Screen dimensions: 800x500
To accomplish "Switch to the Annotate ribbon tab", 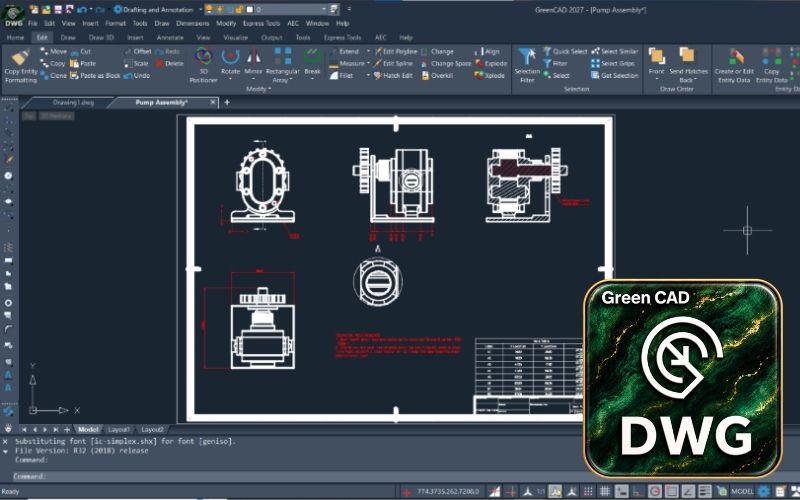I will [170, 37].
